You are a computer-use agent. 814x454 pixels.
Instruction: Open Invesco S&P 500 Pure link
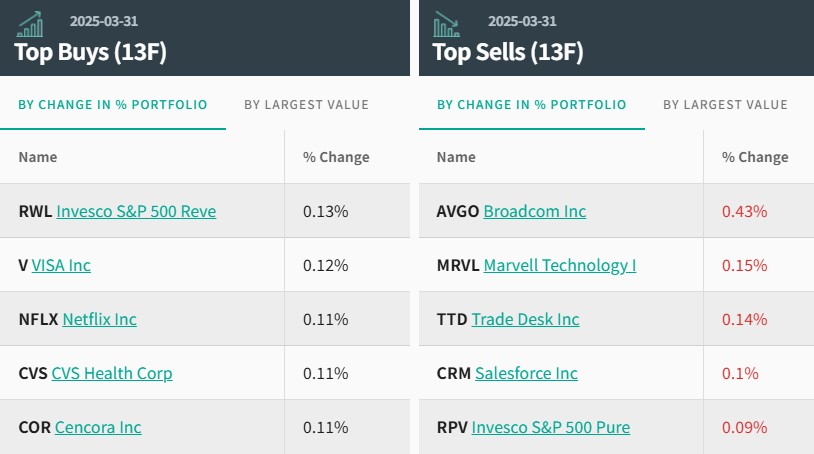551,427
